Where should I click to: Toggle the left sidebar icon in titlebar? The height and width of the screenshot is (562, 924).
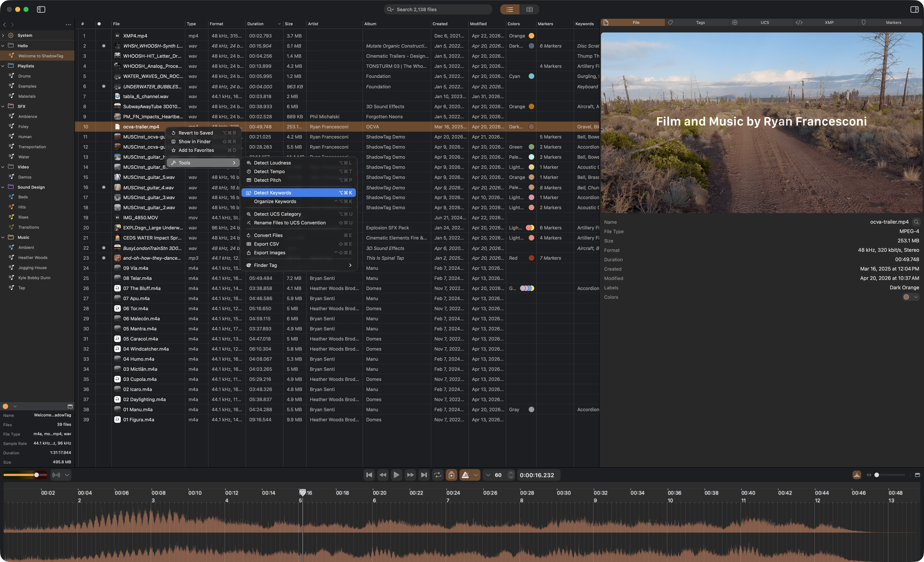coord(41,9)
